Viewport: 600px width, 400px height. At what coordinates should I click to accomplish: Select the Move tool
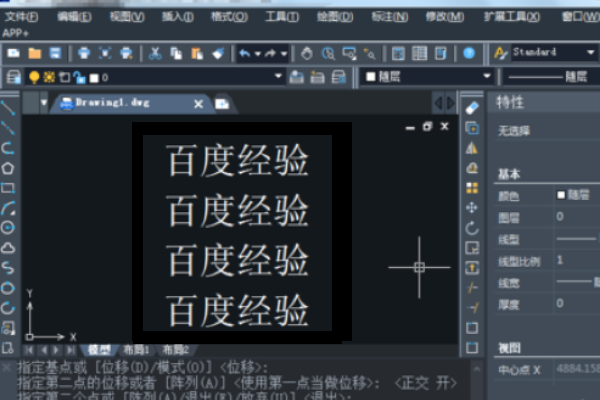[472, 208]
